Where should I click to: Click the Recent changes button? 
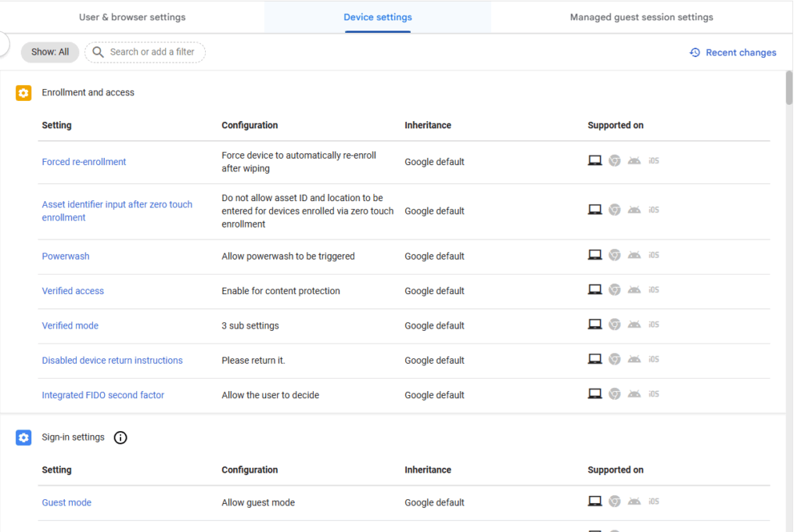coord(740,52)
